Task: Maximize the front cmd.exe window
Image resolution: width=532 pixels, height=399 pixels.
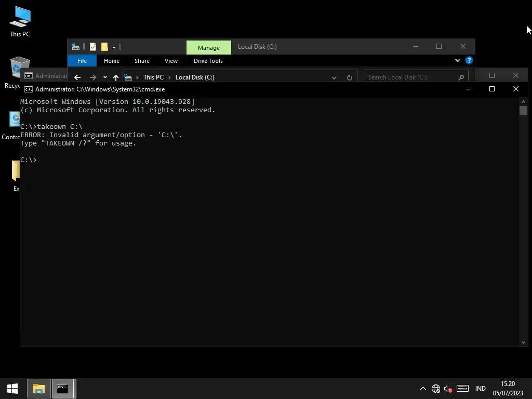Action: 492,89
